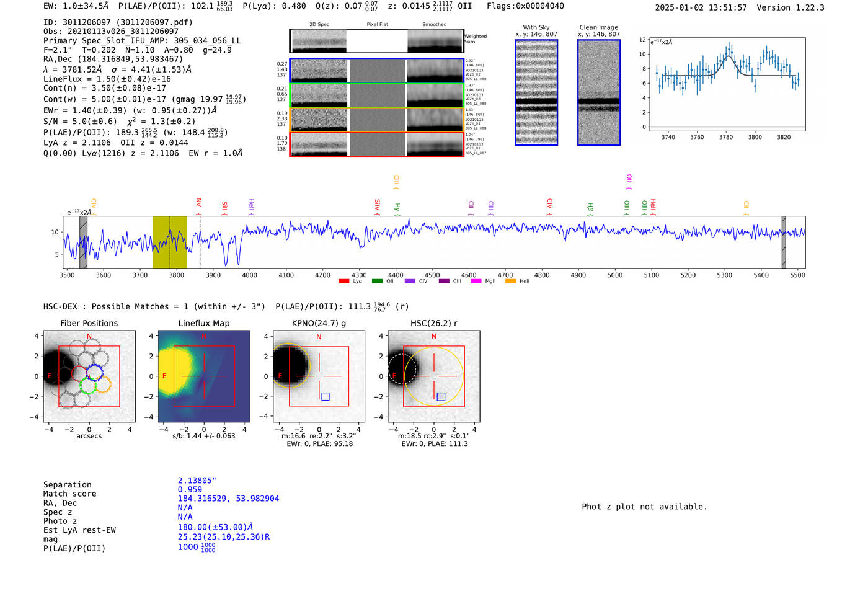The width and height of the screenshot is (868, 591).
Task: Open the Fiber Positions panel image
Action: tap(89, 376)
